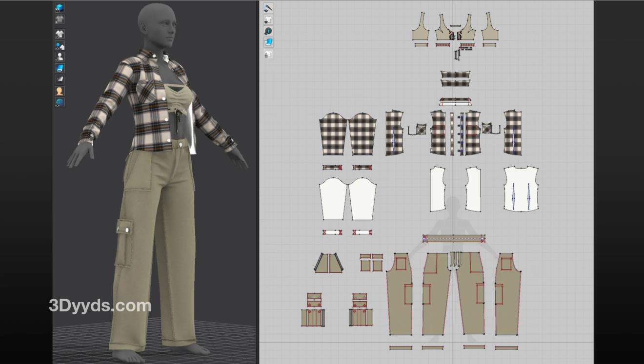Click the gray avatar bust display icon
Image resolution: width=644 pixels, height=364 pixels.
pos(60,57)
